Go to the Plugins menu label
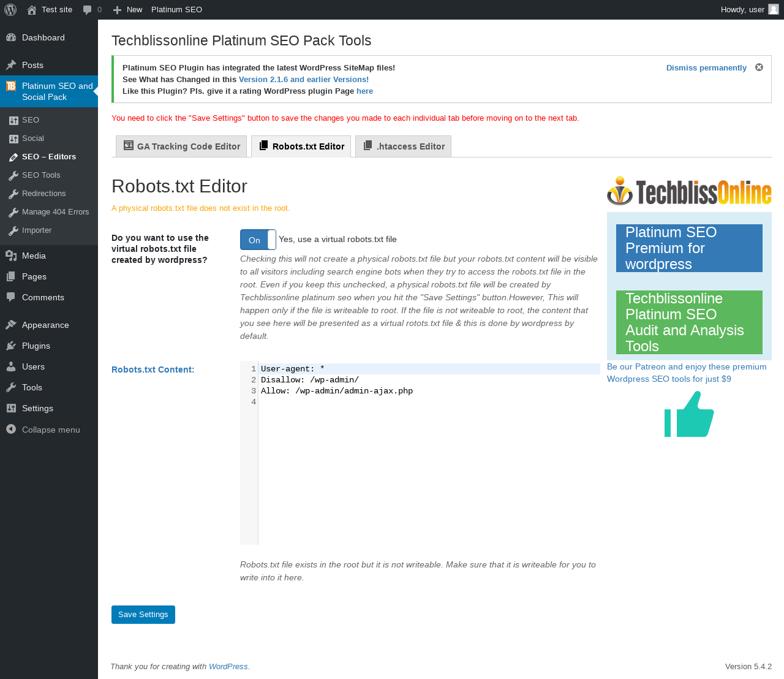The height and width of the screenshot is (679, 784). pos(36,346)
